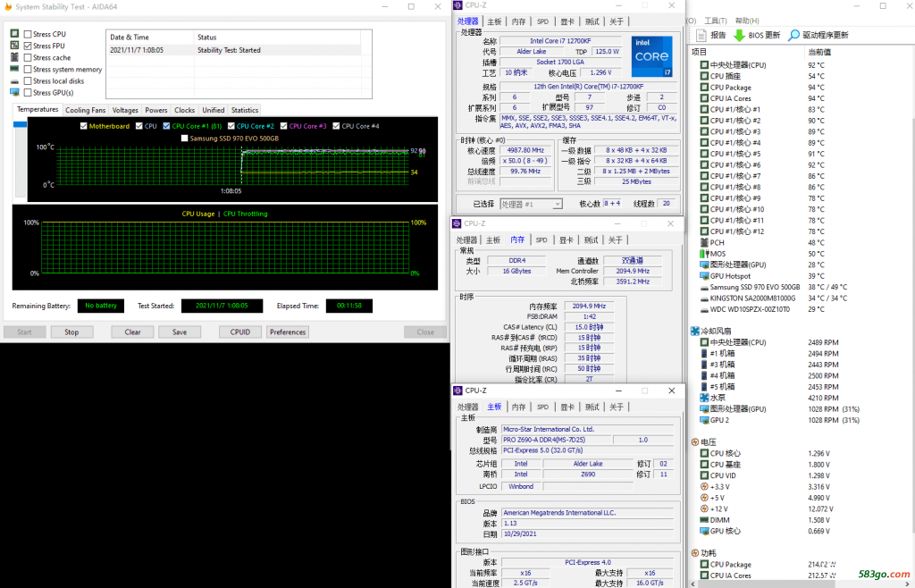
Task: Click the memory module icon beside Stress system memory
Action: [x=14, y=69]
